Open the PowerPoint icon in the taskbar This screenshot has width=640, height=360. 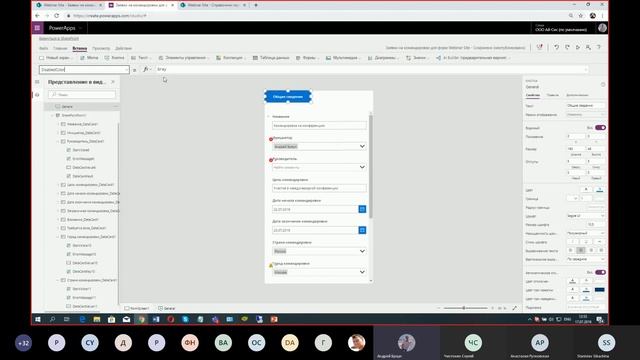pyautogui.click(x=274, y=319)
